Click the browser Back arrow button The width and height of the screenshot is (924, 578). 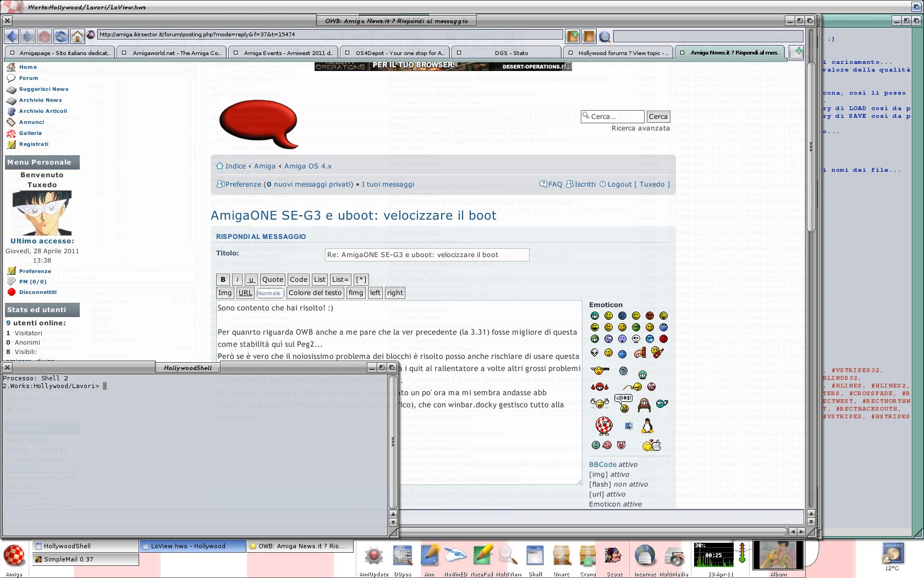pos(12,36)
